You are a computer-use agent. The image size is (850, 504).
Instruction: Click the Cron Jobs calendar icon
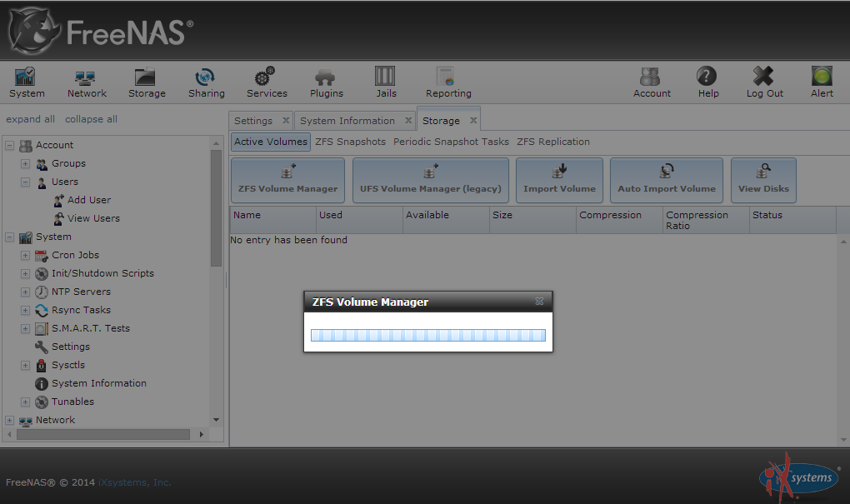pyautogui.click(x=42, y=255)
